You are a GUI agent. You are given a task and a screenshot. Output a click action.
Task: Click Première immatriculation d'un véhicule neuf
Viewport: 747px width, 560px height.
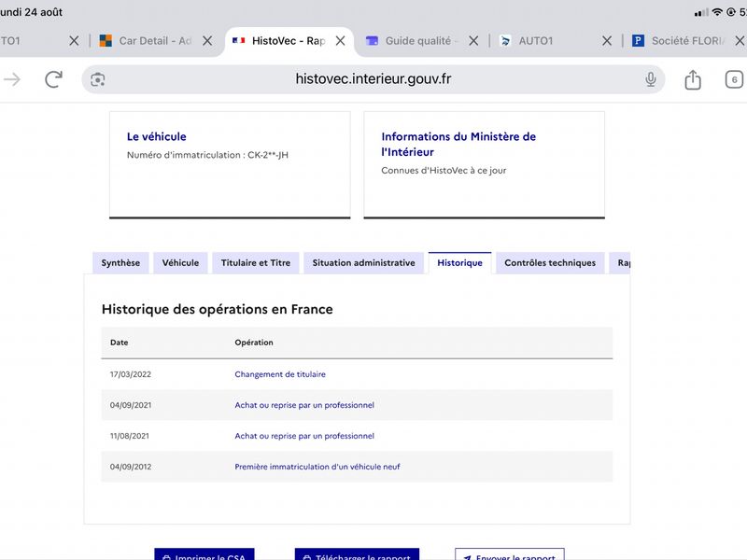pos(317,468)
